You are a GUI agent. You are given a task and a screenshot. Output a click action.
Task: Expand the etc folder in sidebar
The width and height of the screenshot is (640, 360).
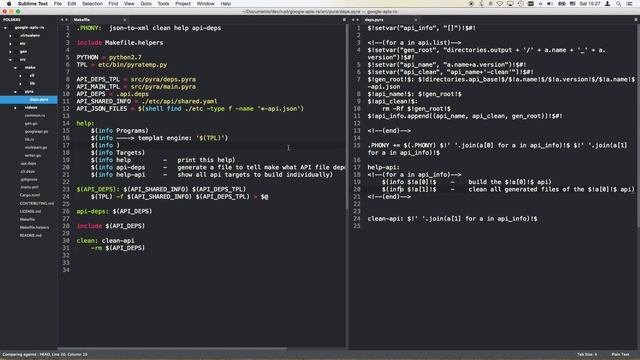[11, 44]
